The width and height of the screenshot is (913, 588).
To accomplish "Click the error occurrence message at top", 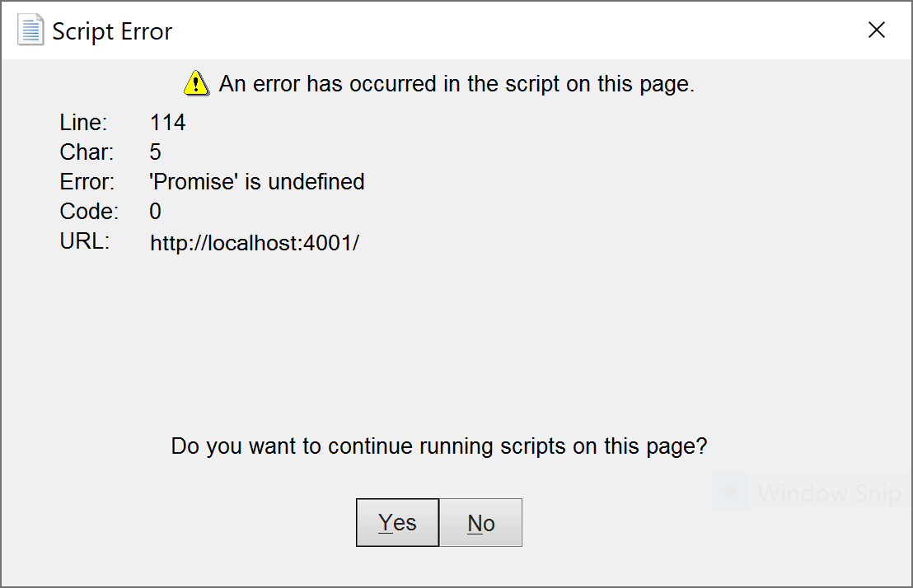I will tap(456, 83).
